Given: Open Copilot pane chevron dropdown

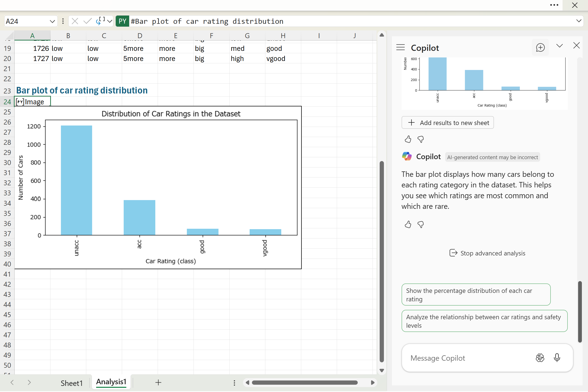Looking at the screenshot, I should click(559, 46).
